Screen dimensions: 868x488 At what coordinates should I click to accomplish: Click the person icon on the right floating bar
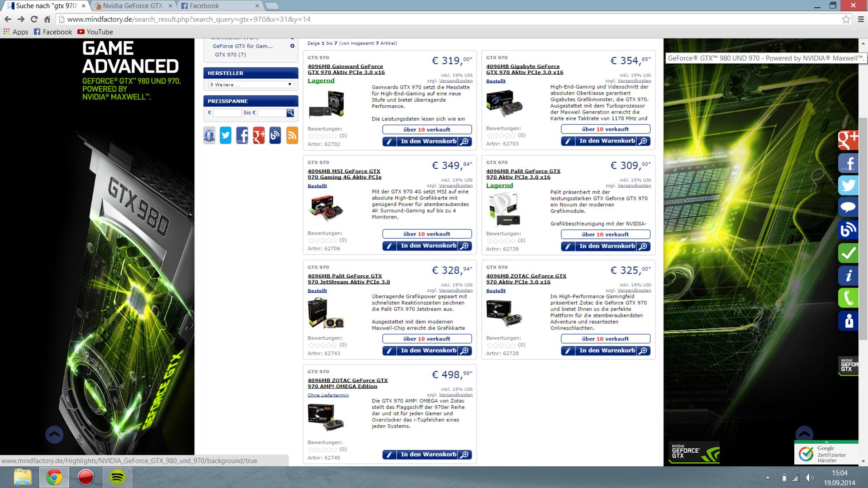[848, 321]
